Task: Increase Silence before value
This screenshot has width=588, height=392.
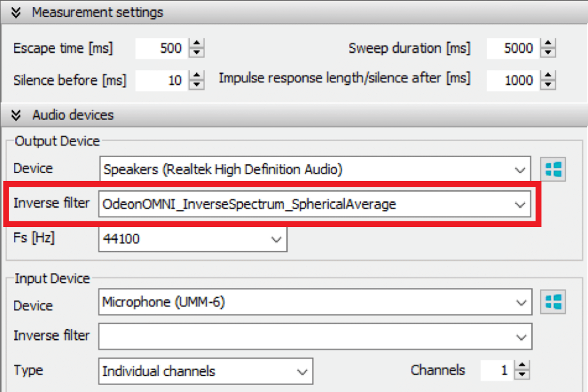Action: pos(197,76)
